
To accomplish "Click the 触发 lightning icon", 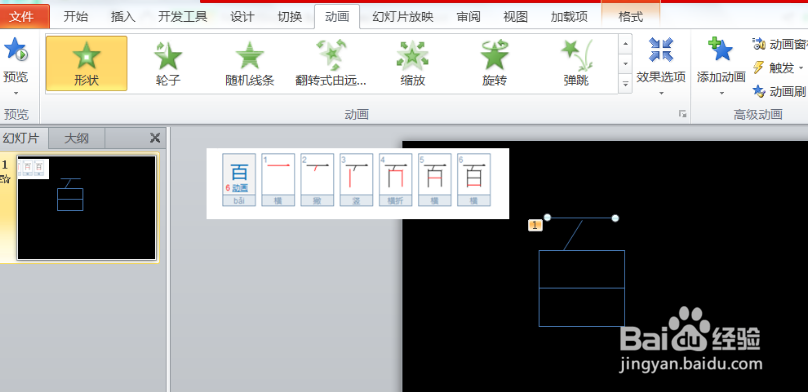I will click(758, 67).
